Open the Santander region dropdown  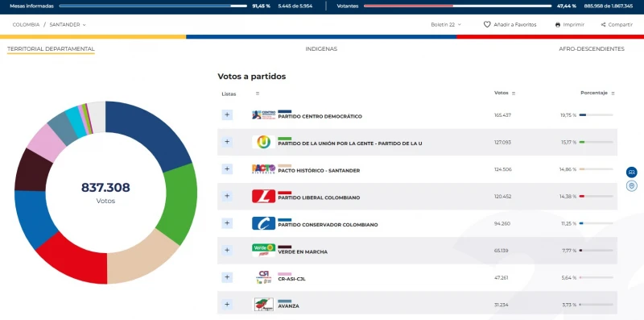(68, 25)
